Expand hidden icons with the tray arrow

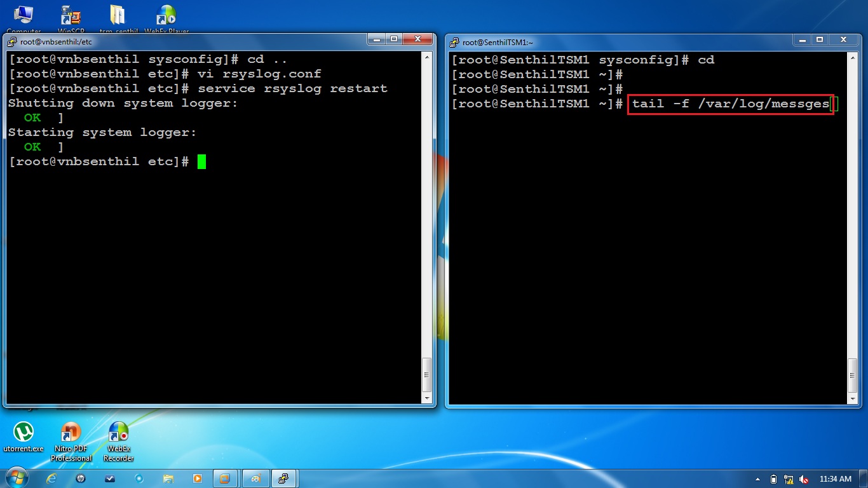[757, 479]
